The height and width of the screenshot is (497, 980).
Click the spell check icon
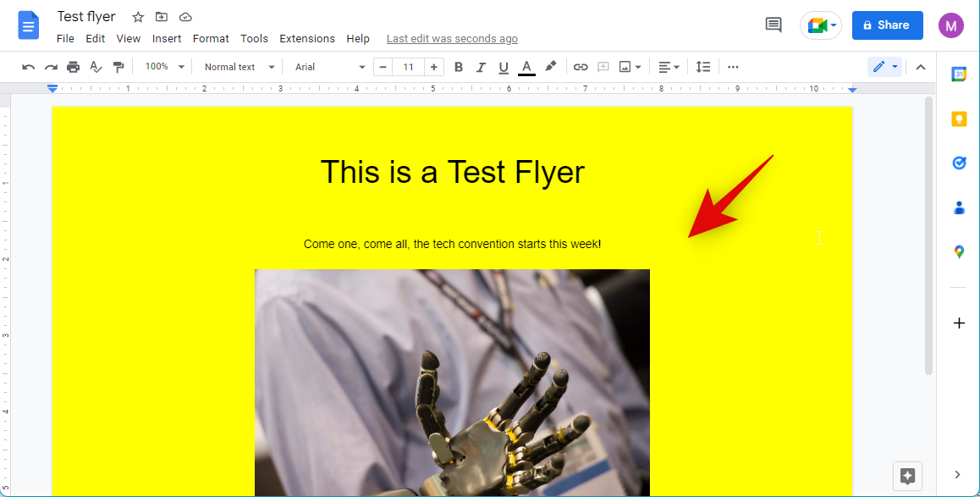coord(96,67)
